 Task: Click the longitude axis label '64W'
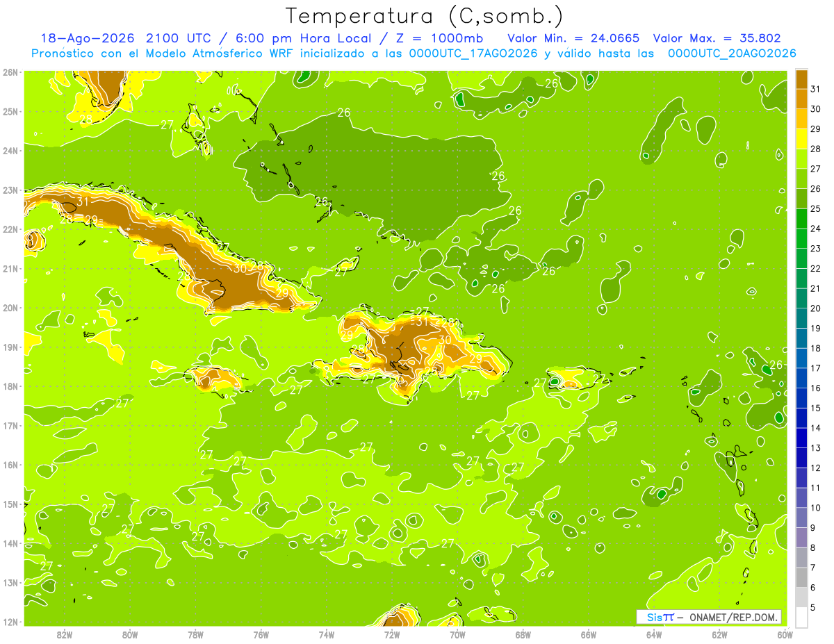point(654,634)
